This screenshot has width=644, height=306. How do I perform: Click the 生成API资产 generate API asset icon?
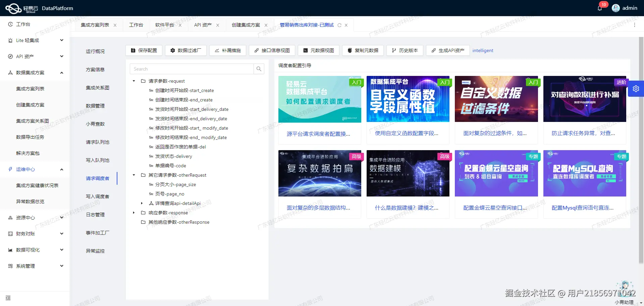(x=447, y=50)
